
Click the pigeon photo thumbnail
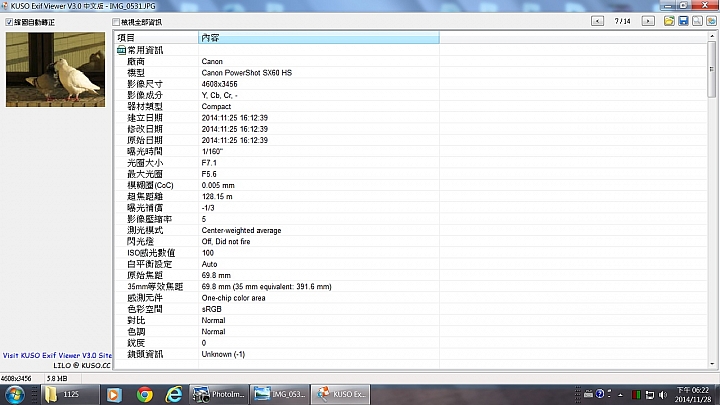pyautogui.click(x=55, y=69)
